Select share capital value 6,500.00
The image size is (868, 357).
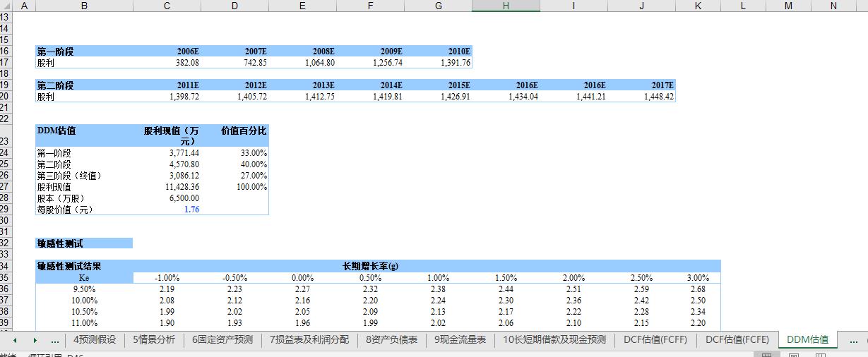pyautogui.click(x=167, y=198)
